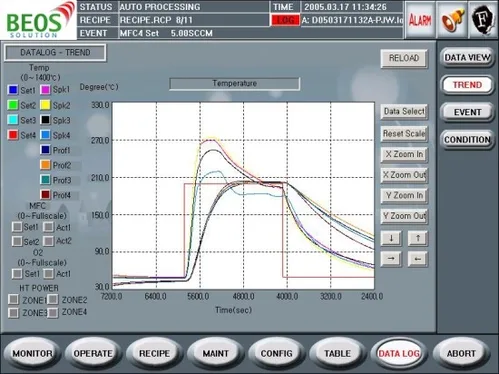Open the TABLE screen
The image size is (499, 374).
tap(337, 353)
